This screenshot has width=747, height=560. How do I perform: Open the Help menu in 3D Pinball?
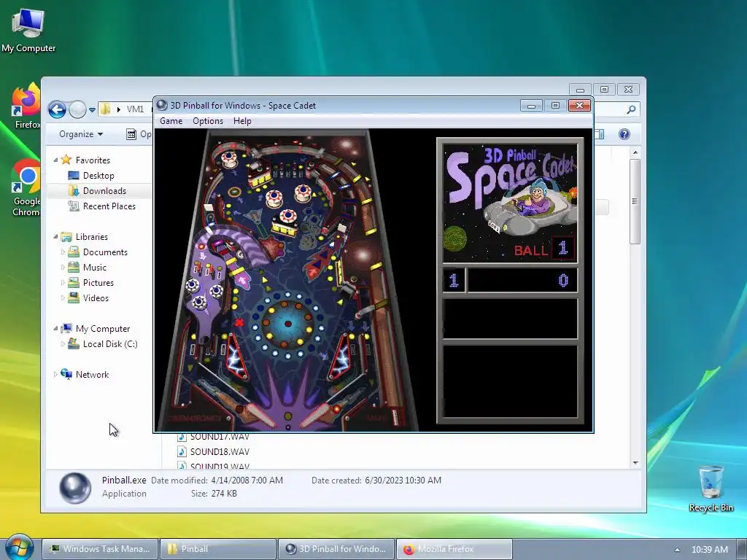(242, 121)
